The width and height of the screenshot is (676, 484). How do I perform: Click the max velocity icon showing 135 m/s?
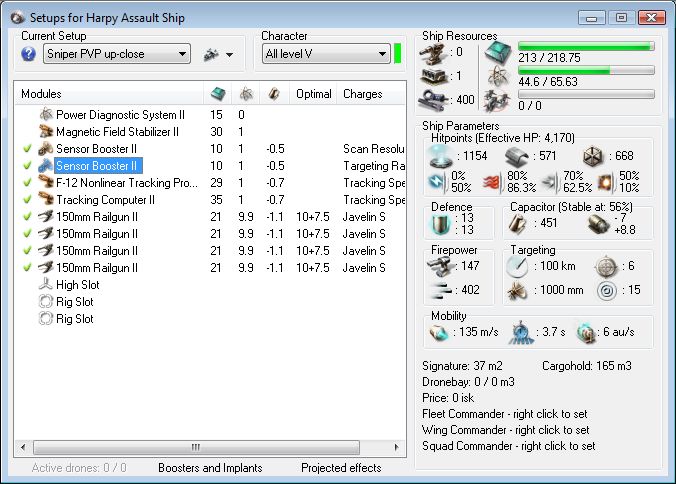click(x=439, y=332)
